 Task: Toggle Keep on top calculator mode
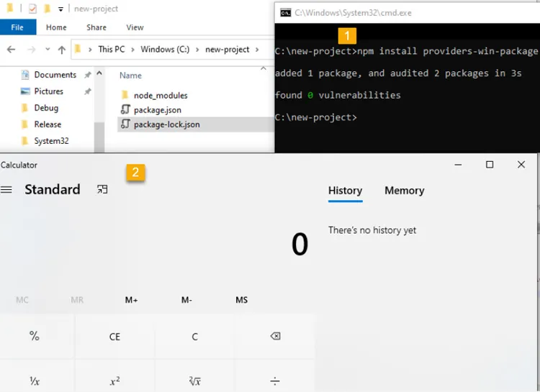102,189
